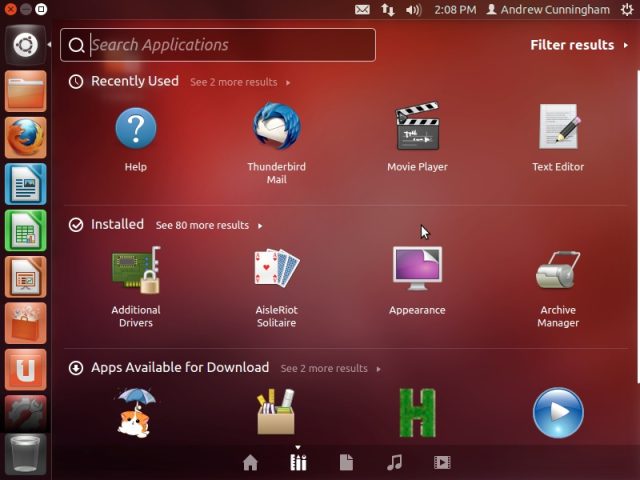Open Andrew Cunningham user menu
Image resolution: width=640 pixels, height=480 pixels.
(x=548, y=9)
